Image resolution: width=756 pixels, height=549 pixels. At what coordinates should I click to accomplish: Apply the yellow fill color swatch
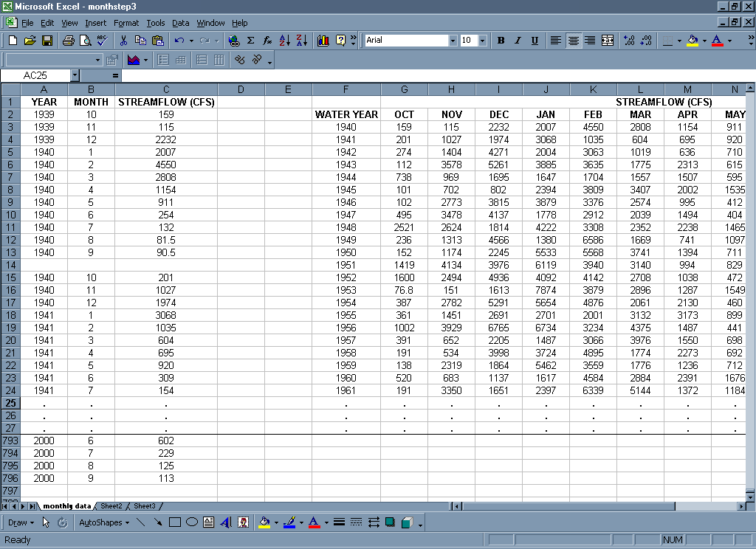(x=692, y=41)
